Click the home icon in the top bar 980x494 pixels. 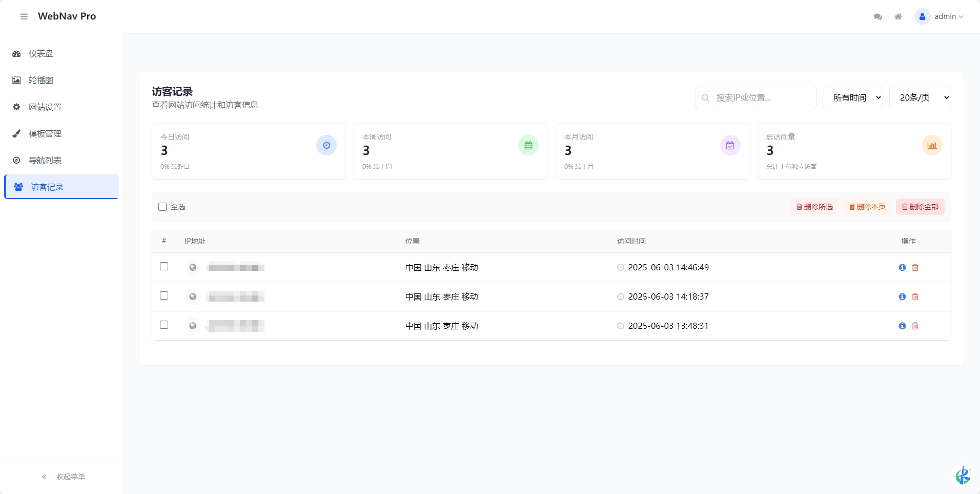coord(898,16)
